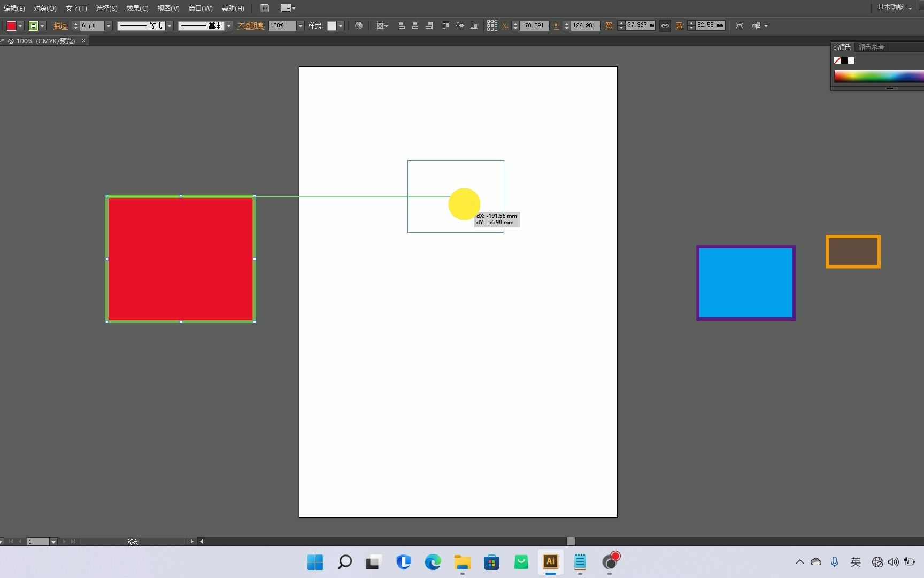Image resolution: width=924 pixels, height=578 pixels.
Task: Open the 帮助(H) menu
Action: tap(233, 9)
